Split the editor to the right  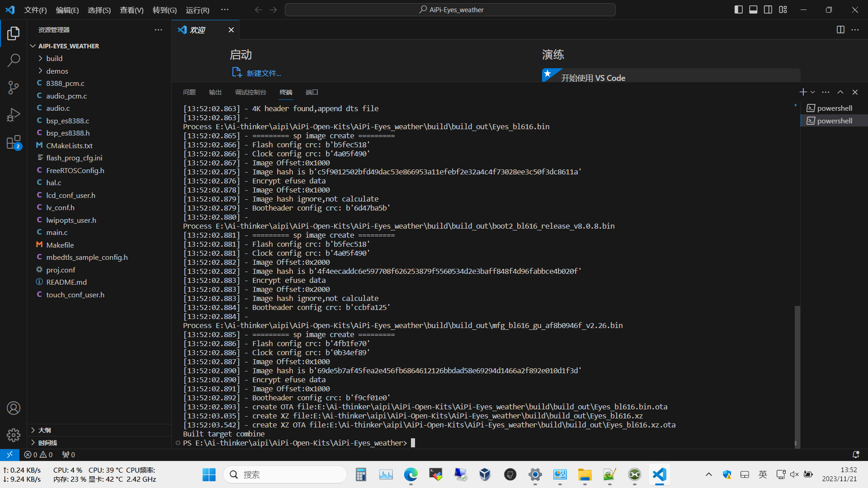[840, 30]
